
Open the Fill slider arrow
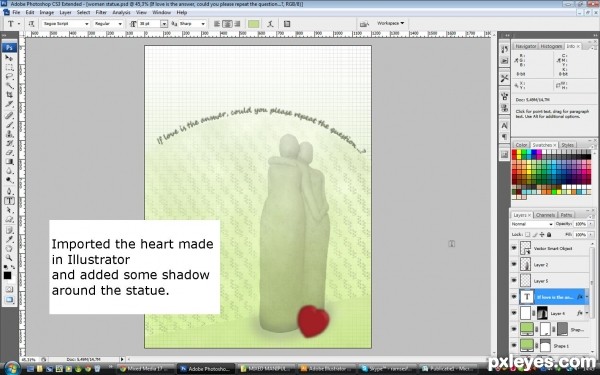point(591,234)
